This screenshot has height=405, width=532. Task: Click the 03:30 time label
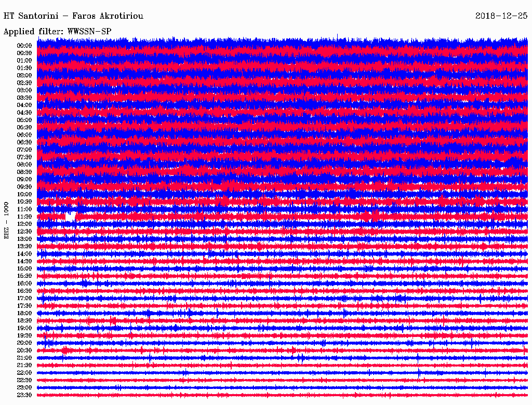(24, 98)
